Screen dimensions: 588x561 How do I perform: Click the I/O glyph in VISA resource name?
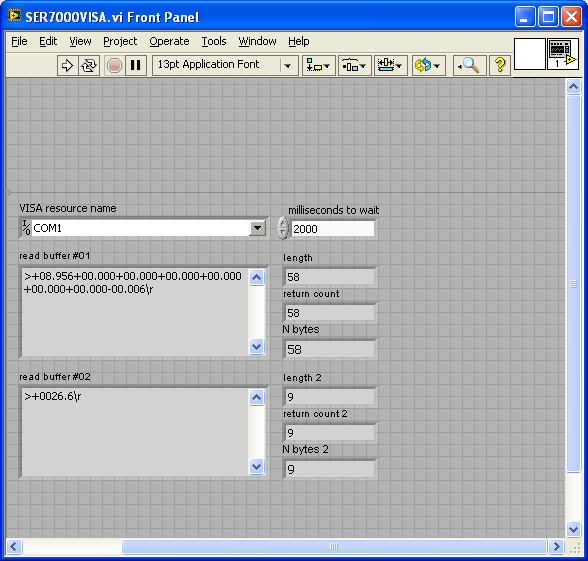coord(26,228)
